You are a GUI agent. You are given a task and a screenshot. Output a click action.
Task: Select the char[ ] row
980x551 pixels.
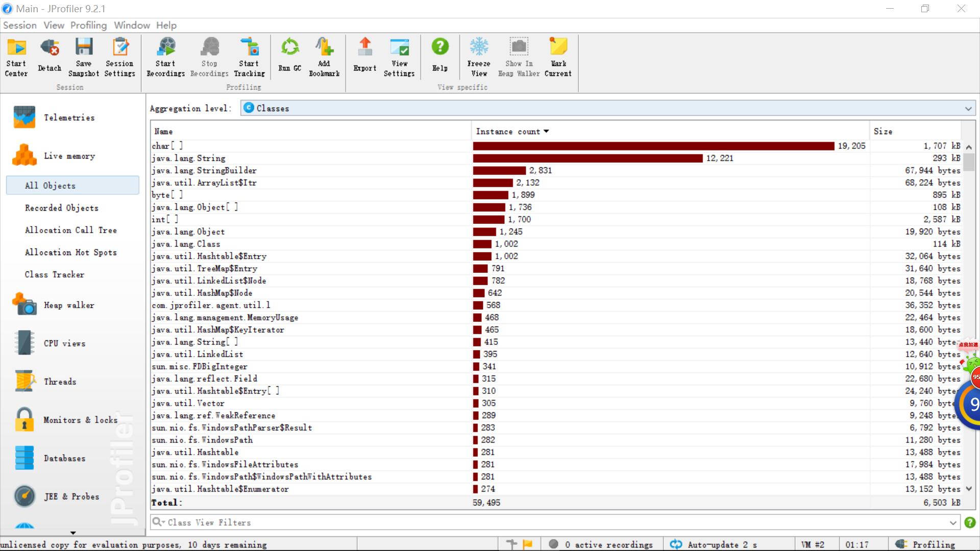(x=556, y=146)
